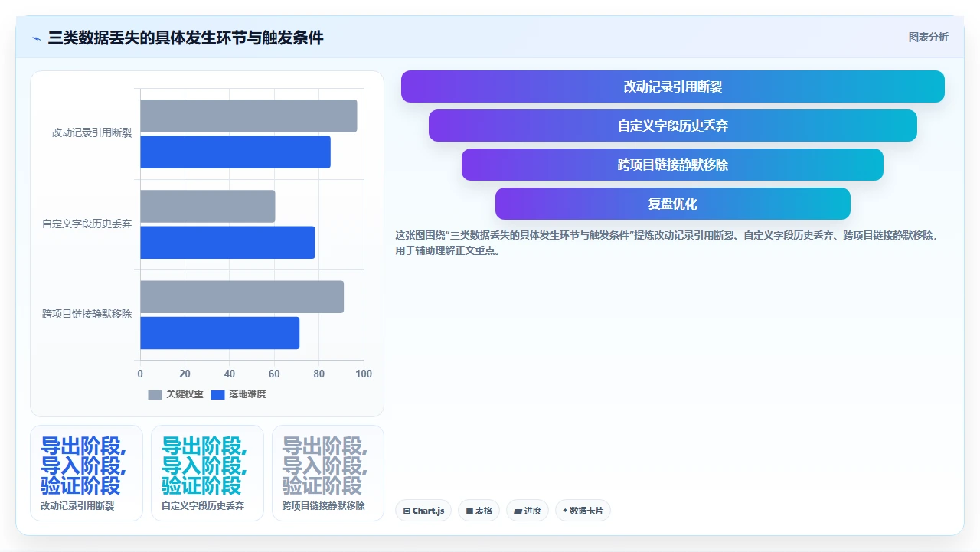Click x-axis tick label 40
980x552 pixels.
click(x=230, y=374)
